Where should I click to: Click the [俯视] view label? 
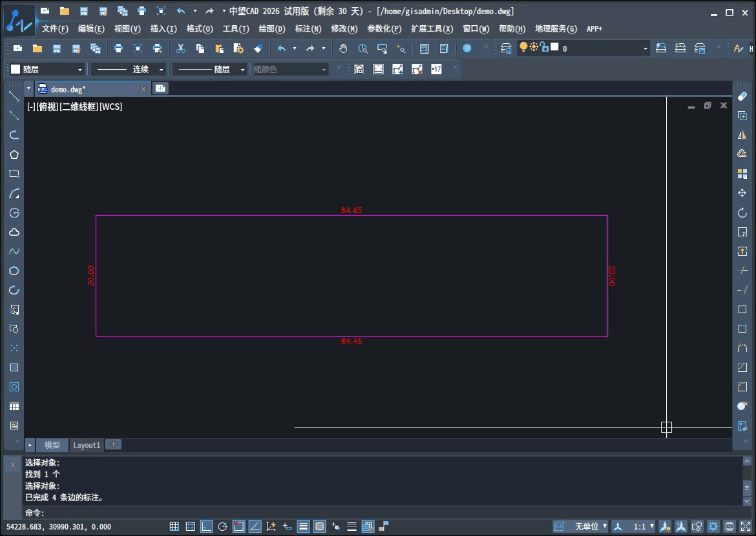click(47, 107)
